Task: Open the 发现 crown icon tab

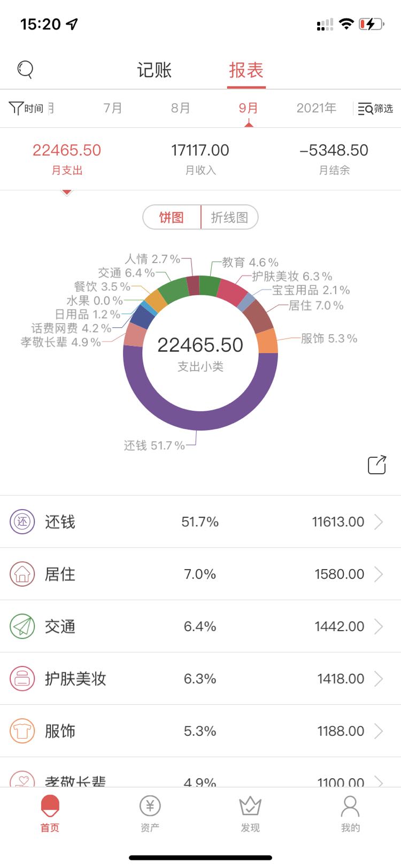Action: coord(250,813)
